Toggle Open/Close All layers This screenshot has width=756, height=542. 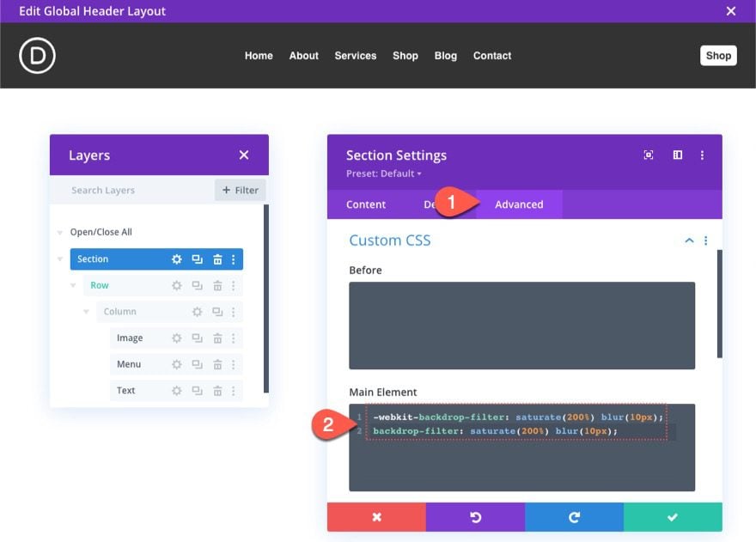tap(101, 232)
